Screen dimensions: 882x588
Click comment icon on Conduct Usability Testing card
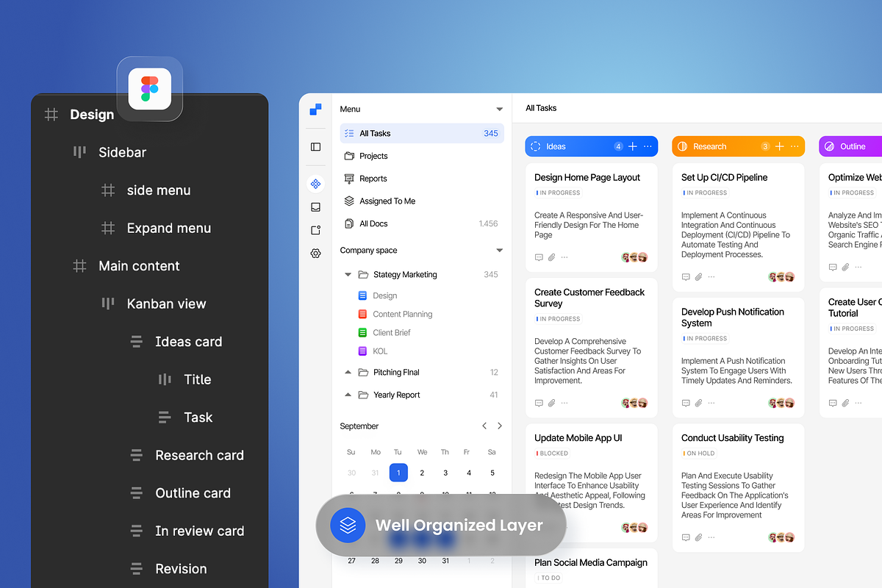click(x=686, y=537)
